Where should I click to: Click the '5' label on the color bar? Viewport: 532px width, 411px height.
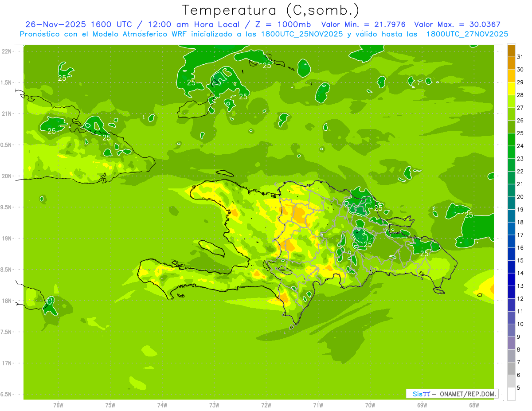pyautogui.click(x=519, y=388)
